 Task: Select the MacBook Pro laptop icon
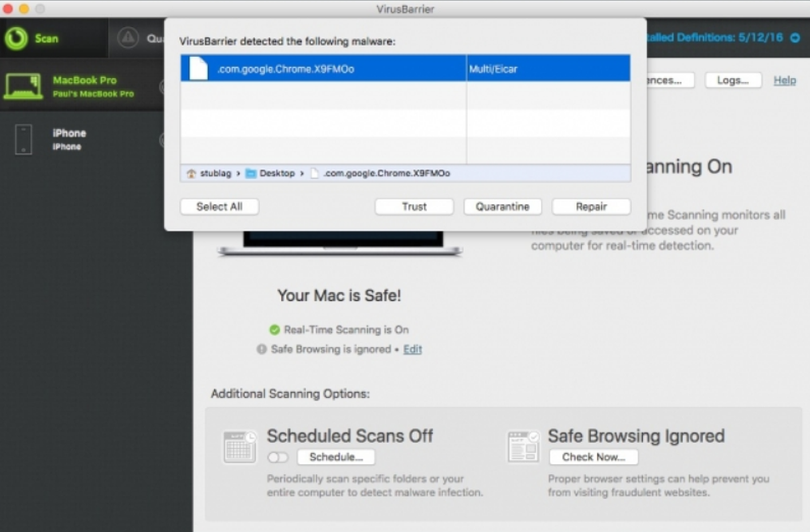(x=23, y=87)
